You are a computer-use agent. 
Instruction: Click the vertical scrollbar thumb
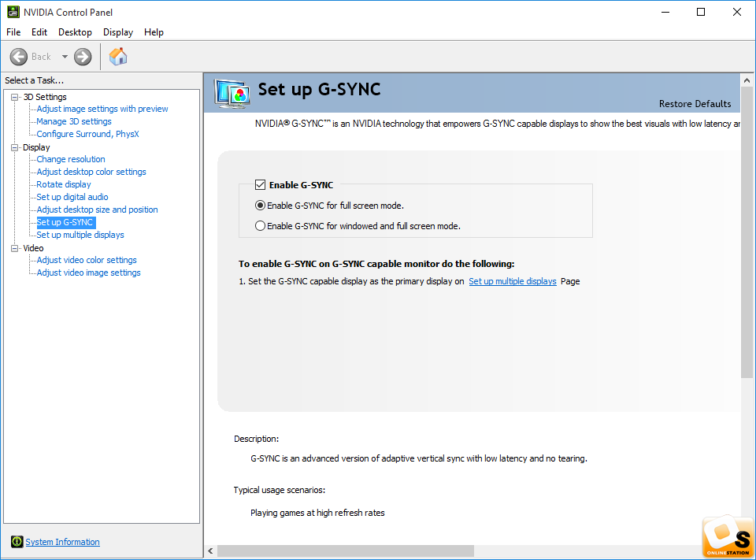point(747,232)
